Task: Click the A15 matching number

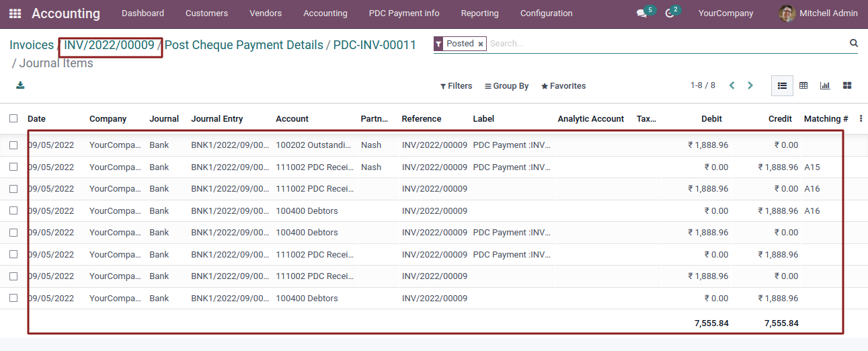Action: point(812,167)
